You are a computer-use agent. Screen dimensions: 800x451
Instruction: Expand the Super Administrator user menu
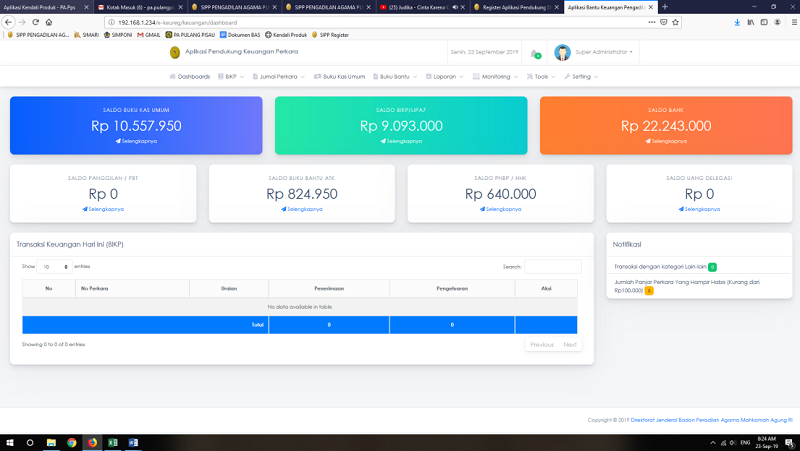click(x=604, y=52)
